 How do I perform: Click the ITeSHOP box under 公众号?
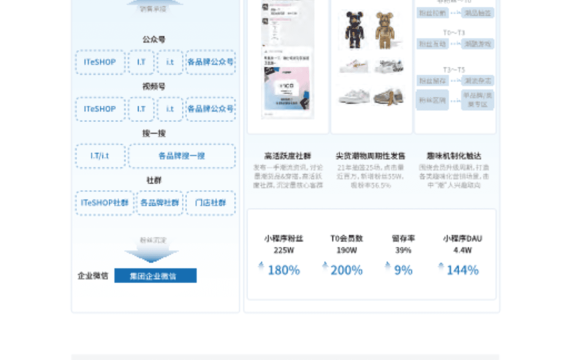click(x=100, y=62)
